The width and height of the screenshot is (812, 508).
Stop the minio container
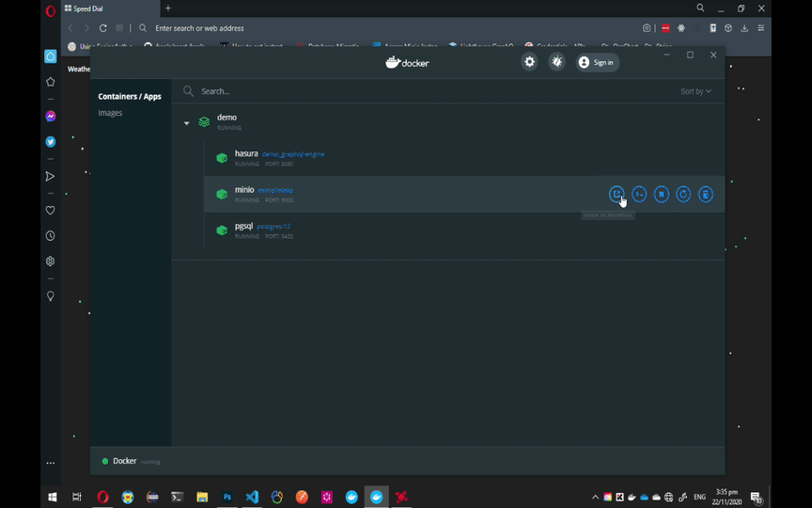tap(662, 194)
